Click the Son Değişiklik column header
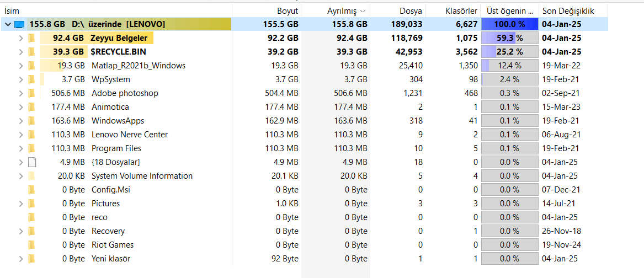 tap(568, 11)
